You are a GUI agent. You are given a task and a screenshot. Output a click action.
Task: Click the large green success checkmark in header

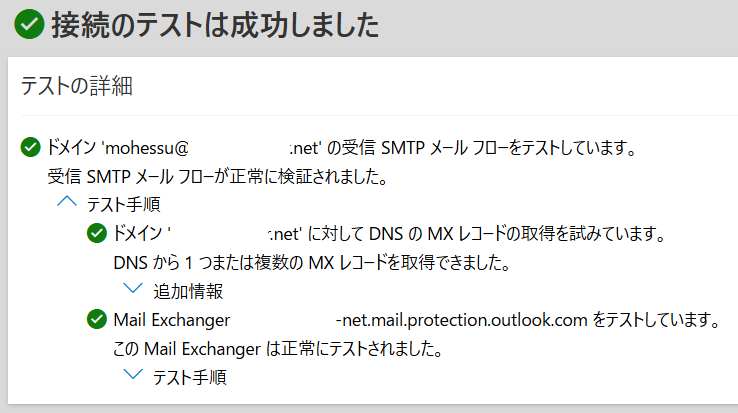[29, 24]
